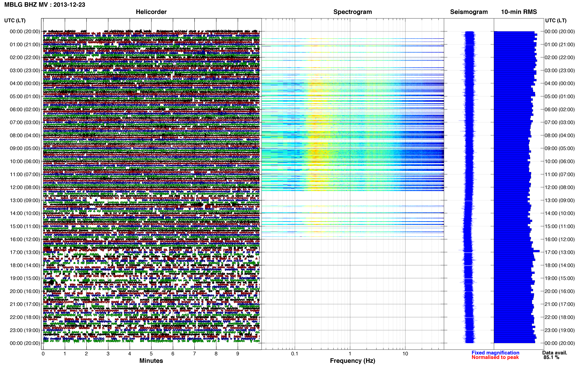Click '10:00 (06:00)' beside the RMS panel
Viewport: 588px width, 368px height.
pos(560,161)
